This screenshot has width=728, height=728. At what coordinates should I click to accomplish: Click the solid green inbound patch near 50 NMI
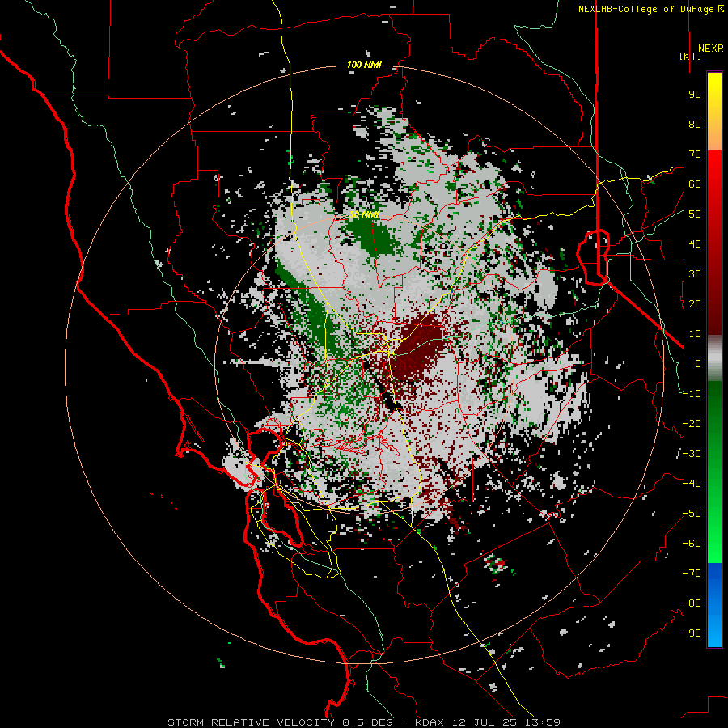click(374, 236)
